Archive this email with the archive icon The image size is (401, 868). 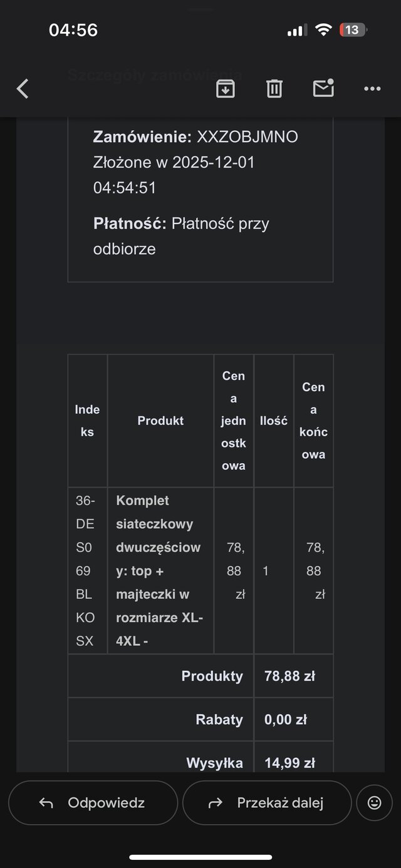[x=225, y=89]
